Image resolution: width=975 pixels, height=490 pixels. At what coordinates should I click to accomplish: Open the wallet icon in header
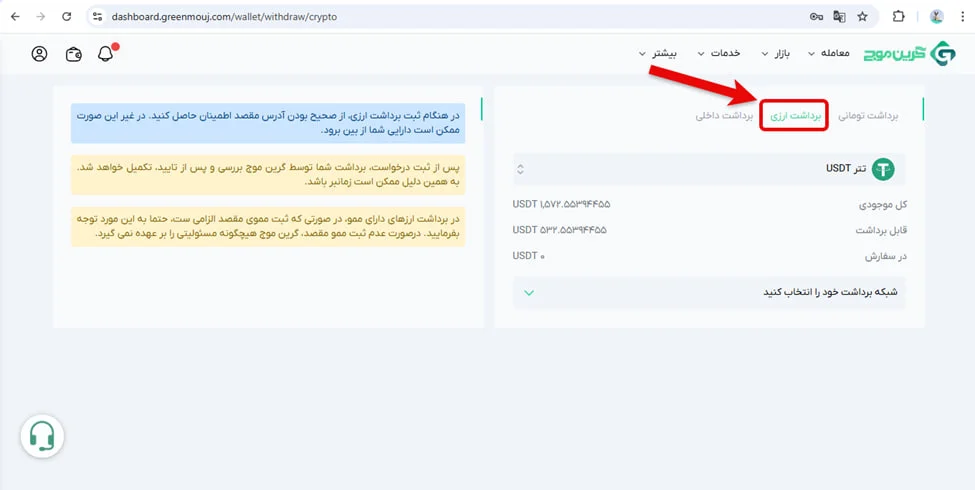[x=73, y=55]
